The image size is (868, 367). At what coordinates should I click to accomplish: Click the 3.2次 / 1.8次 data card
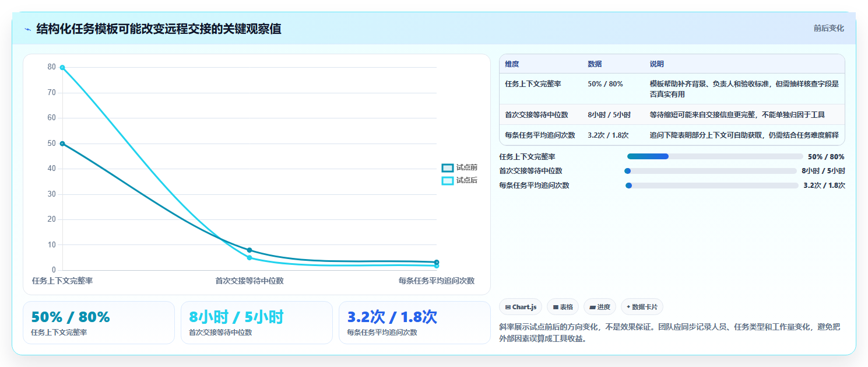[x=414, y=323]
